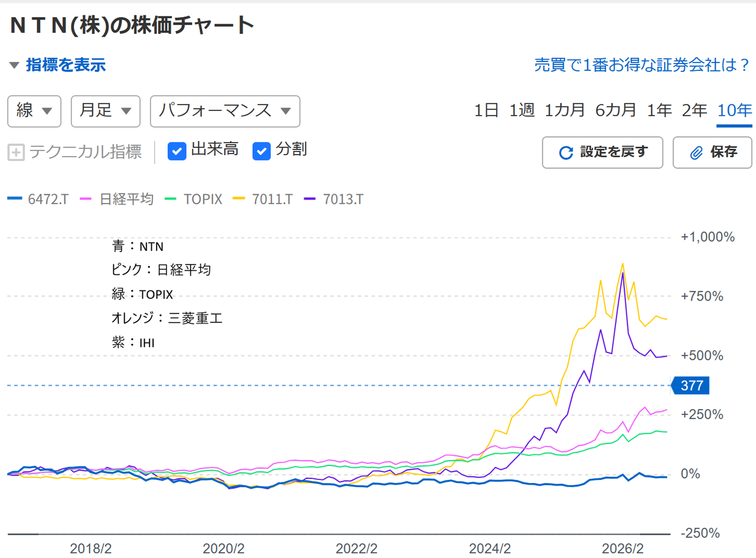The height and width of the screenshot is (558, 756).
Task: Click the オレンジ：三菱重工 annotation text
Action: tap(167, 318)
